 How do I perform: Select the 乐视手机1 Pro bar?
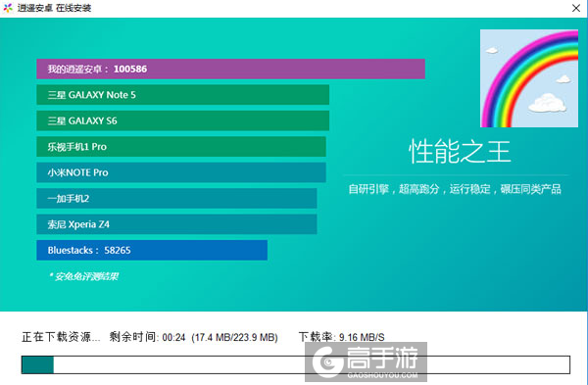tap(181, 147)
